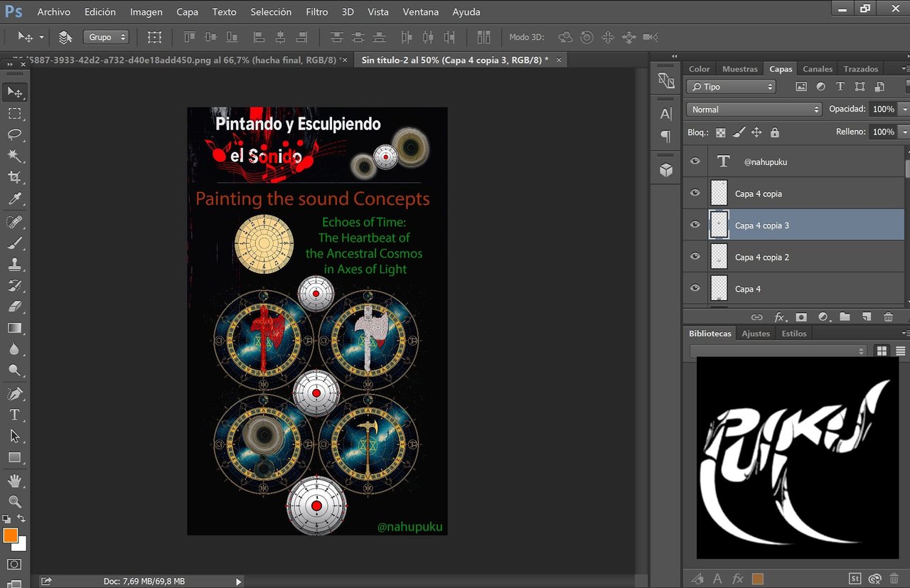Select the Eraser tool
The image size is (910, 588).
click(14, 306)
